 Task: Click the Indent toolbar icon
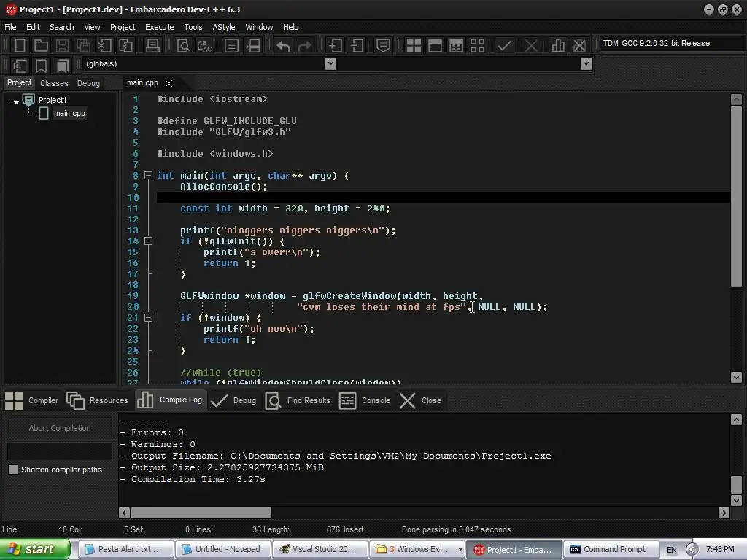[336, 46]
